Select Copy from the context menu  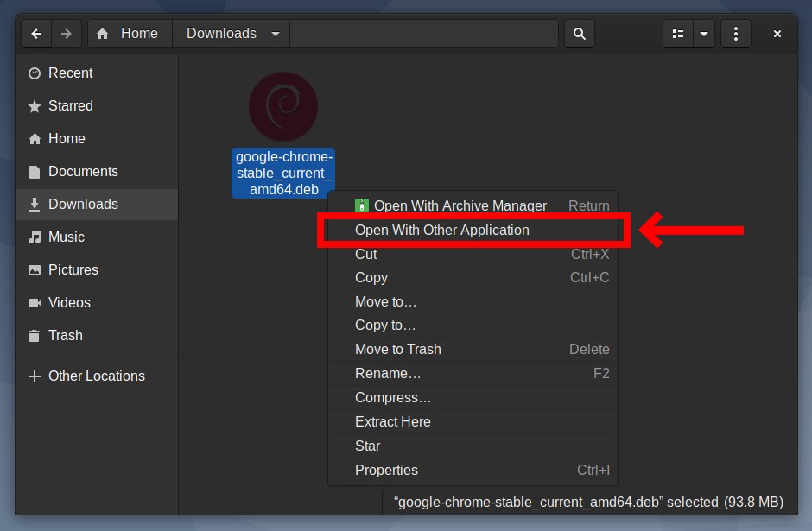[x=473, y=277]
